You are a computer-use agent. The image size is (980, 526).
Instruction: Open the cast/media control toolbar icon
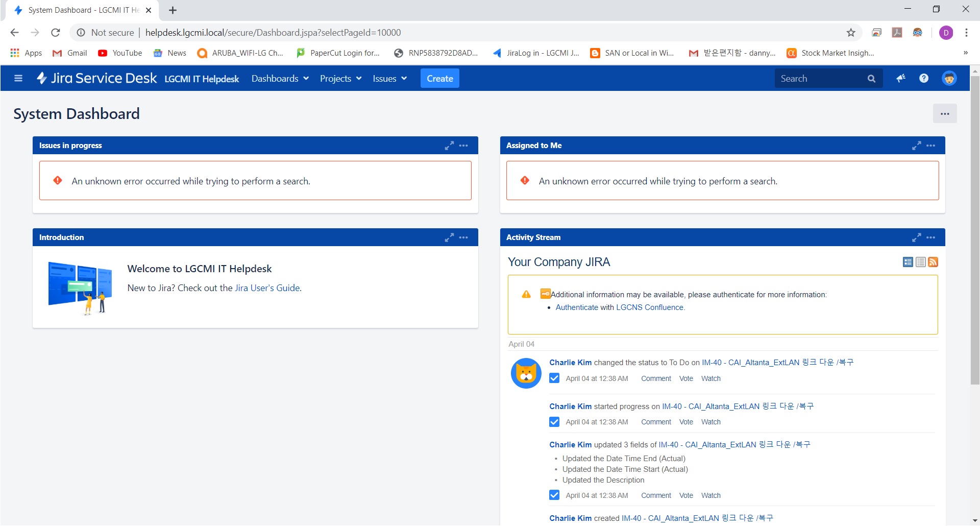click(876, 33)
